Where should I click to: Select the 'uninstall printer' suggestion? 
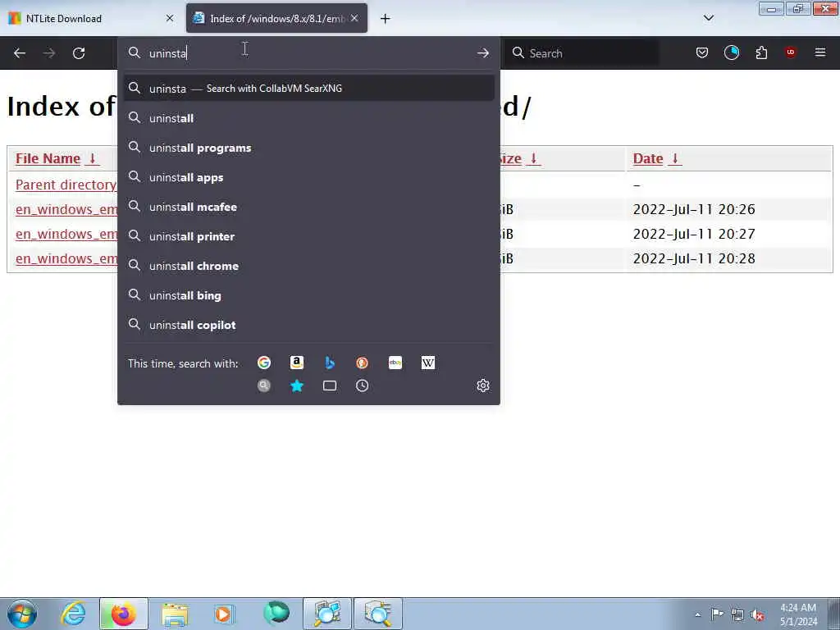(x=308, y=236)
